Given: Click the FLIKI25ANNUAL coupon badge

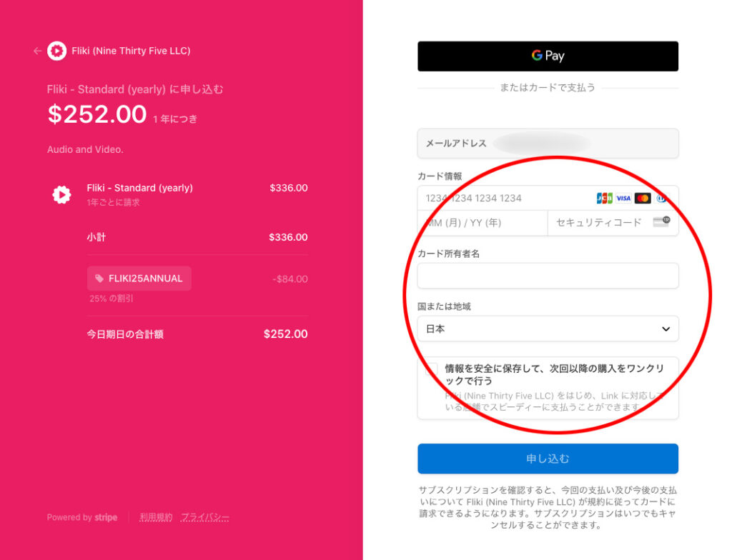Looking at the screenshot, I should (x=139, y=279).
